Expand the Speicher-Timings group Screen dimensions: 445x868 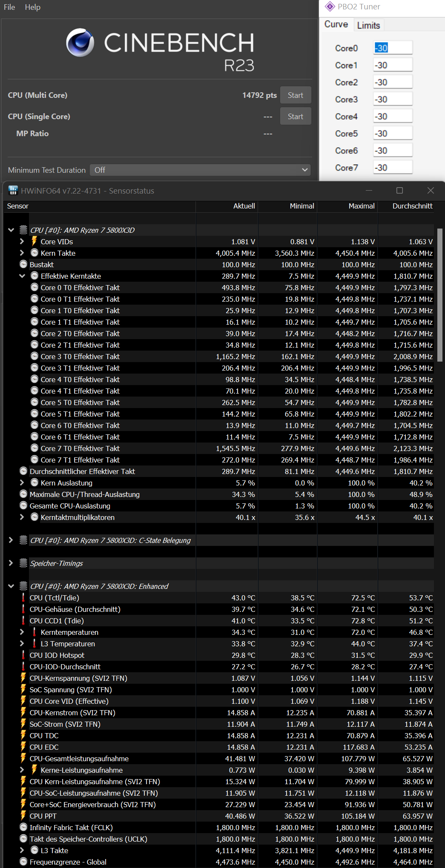click(x=11, y=563)
